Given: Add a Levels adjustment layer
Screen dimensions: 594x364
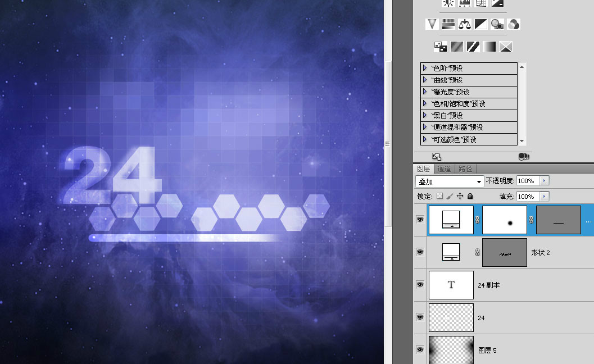Looking at the screenshot, I should [x=465, y=3].
